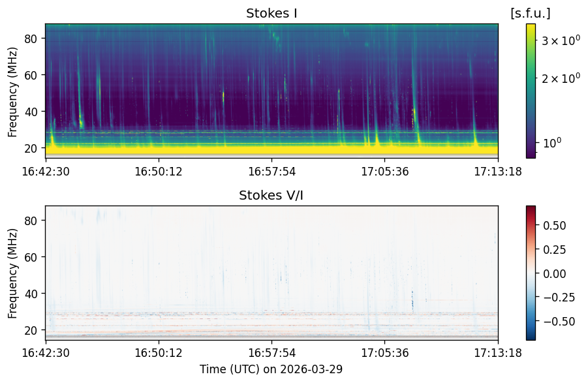Click the 80 MHz tick on Stokes I axis
588x383 pixels.
point(32,38)
